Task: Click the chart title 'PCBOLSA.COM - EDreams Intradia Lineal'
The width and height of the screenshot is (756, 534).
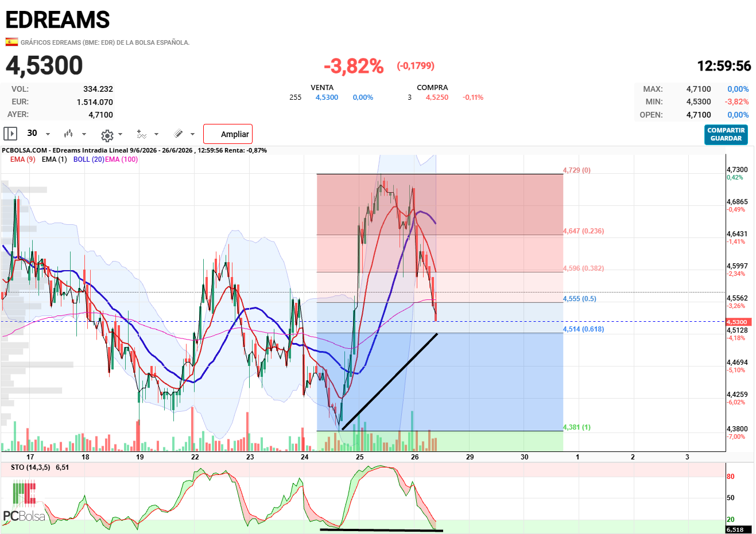Action: click(65, 150)
